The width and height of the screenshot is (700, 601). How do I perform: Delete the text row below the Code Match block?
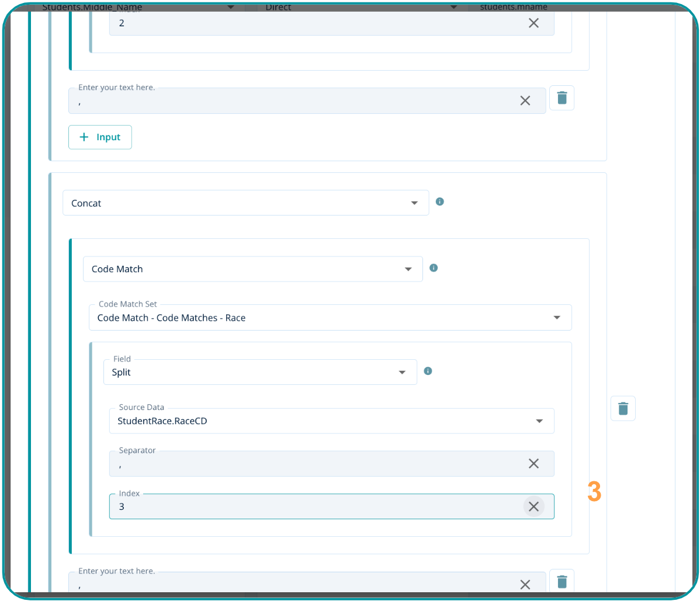(x=562, y=582)
